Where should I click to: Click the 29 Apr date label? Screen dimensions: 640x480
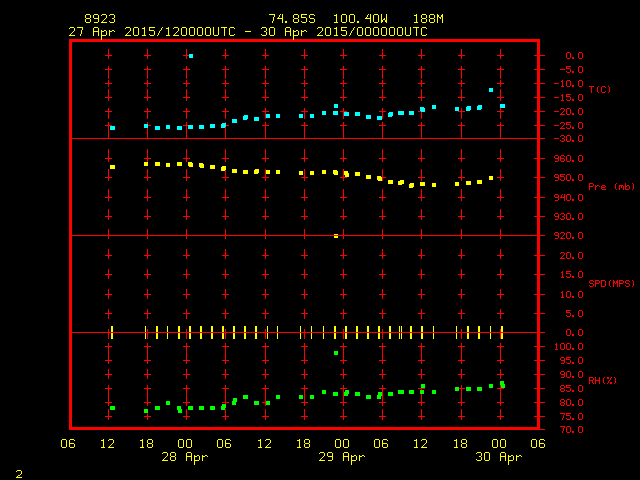coord(342,457)
